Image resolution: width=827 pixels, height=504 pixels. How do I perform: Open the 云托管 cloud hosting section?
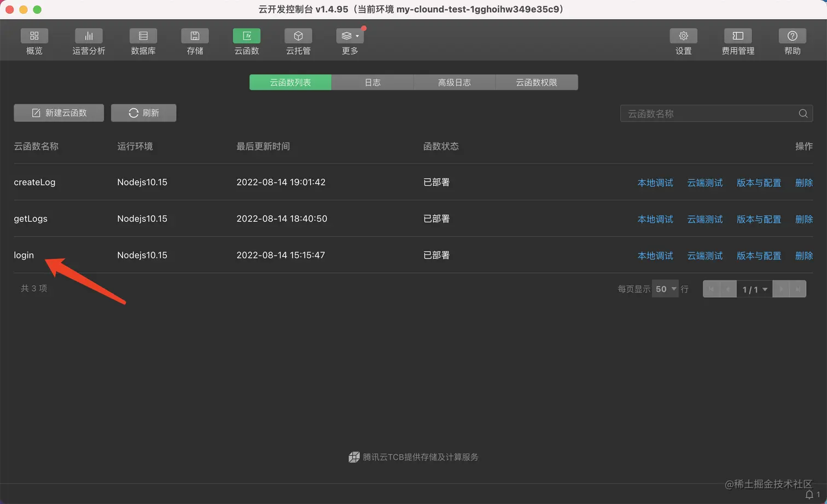click(x=298, y=42)
